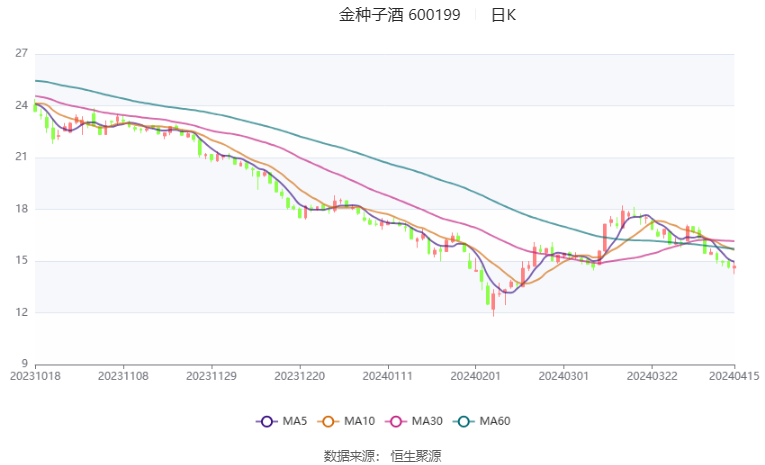Toggle the MA5 legend marker
Screen dimensions: 765x465
click(266, 422)
